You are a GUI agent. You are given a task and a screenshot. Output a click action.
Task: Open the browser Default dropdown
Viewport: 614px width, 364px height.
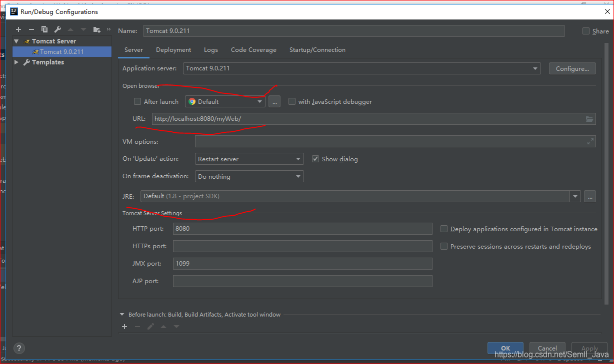pyautogui.click(x=225, y=101)
